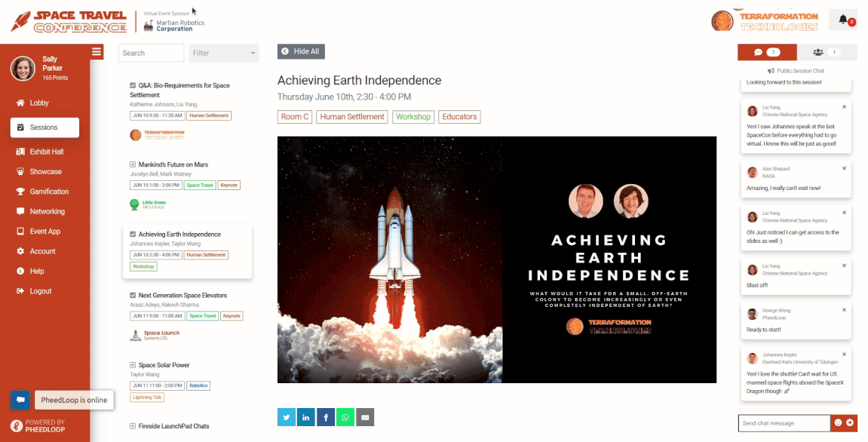This screenshot has height=442, width=868.
Task: Open emoji picker in chat
Action: pos(838,422)
